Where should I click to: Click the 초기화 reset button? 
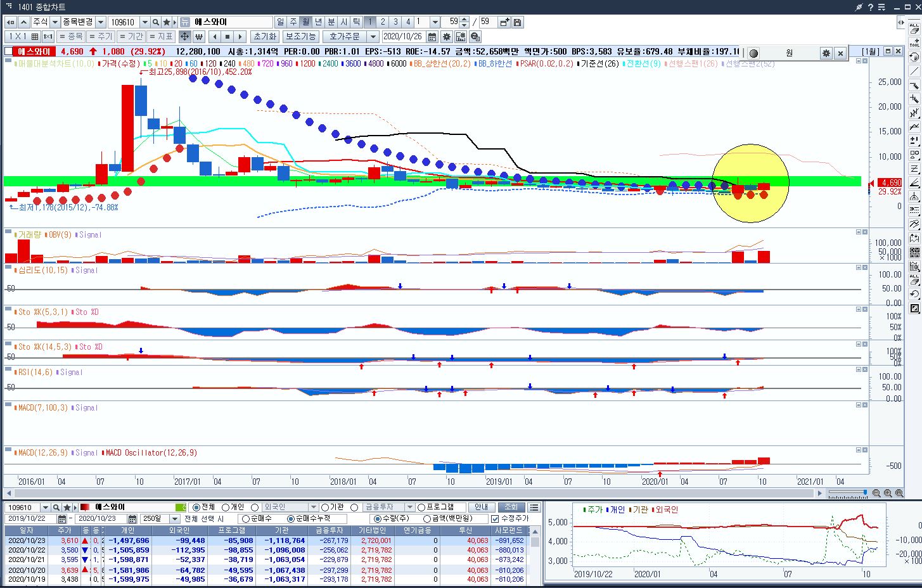pos(264,37)
